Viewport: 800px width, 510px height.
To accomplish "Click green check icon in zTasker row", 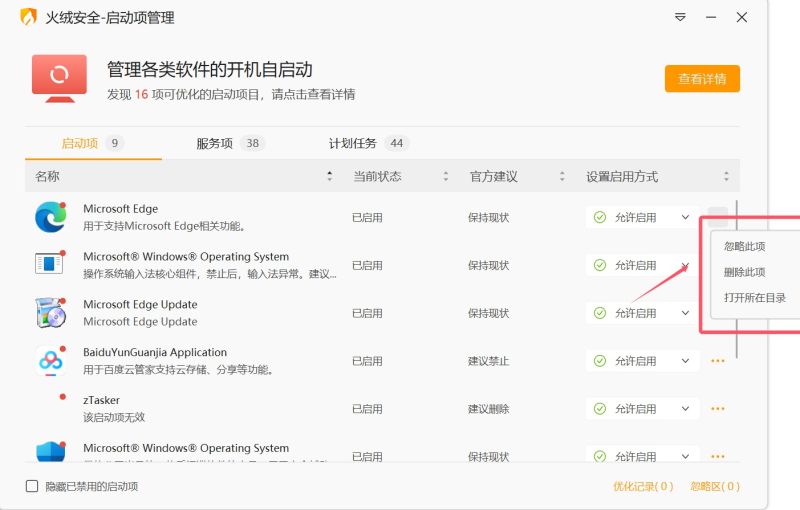I will 600,409.
